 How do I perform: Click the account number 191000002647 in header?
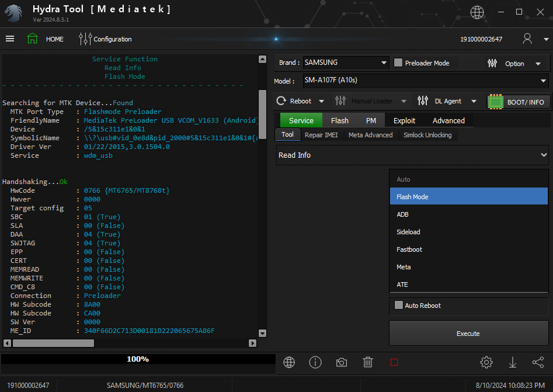(x=481, y=39)
